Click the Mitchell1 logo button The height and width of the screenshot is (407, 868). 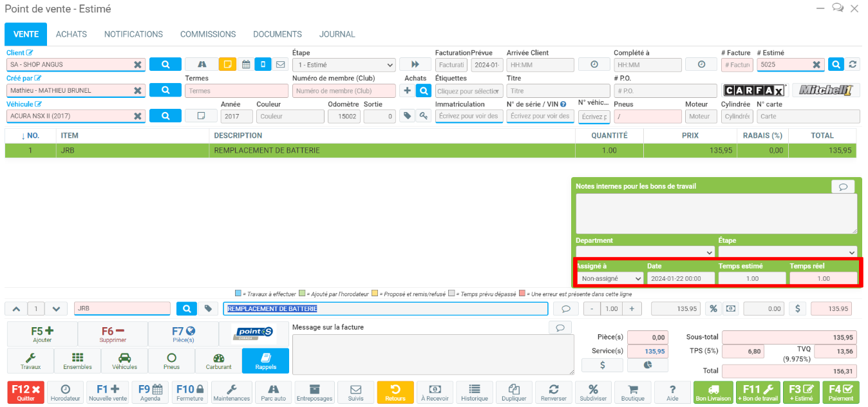826,90
